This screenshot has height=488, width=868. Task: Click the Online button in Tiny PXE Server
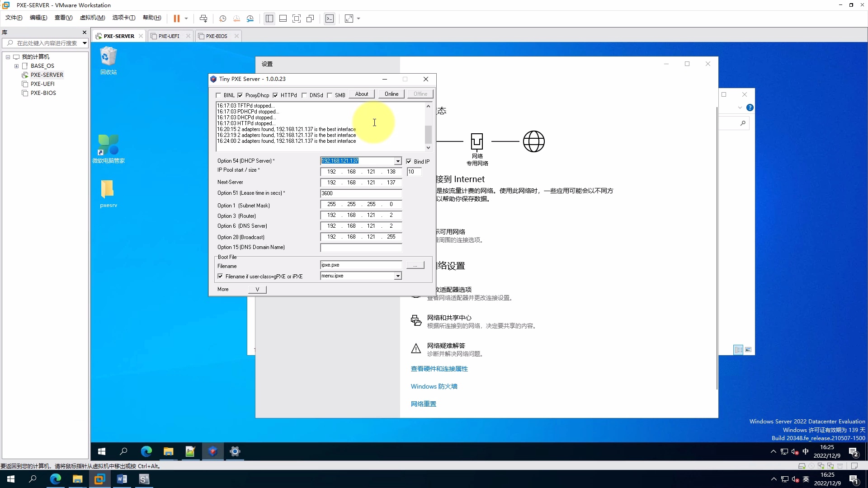(x=391, y=94)
